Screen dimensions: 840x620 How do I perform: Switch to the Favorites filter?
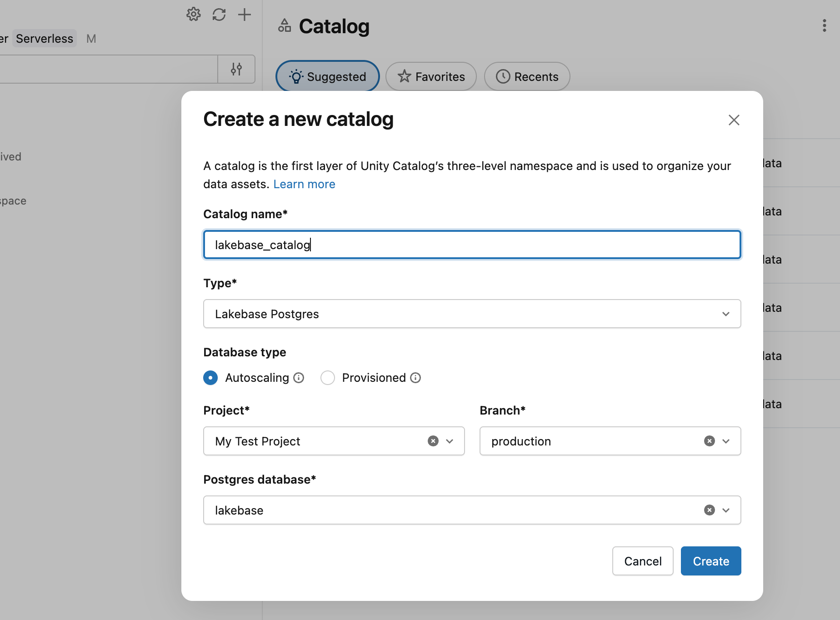tap(431, 76)
